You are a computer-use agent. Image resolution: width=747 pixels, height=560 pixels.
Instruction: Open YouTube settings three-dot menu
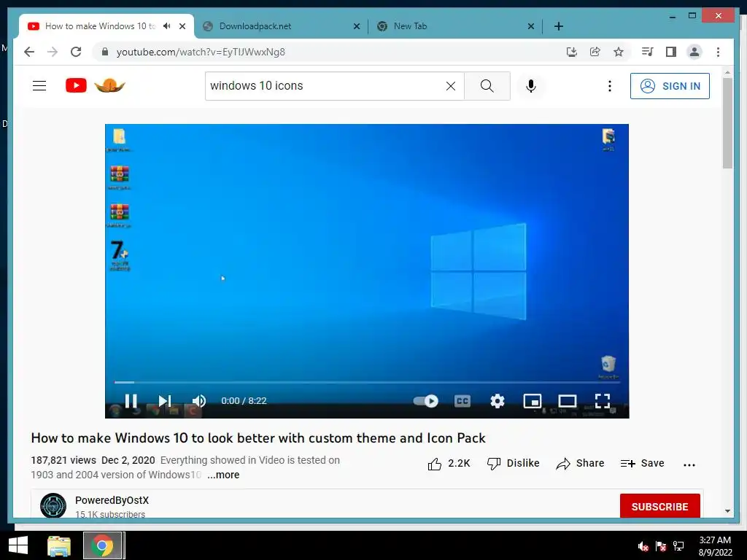[x=609, y=86]
